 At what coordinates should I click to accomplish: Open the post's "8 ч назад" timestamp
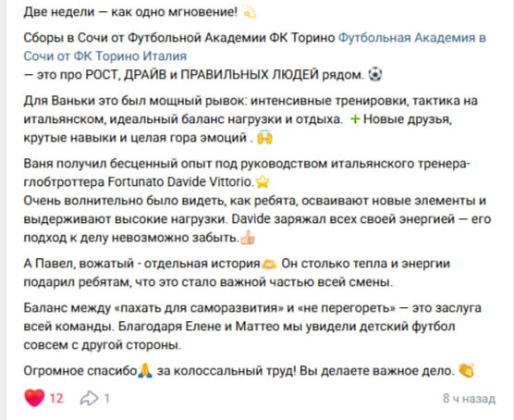[x=469, y=399]
